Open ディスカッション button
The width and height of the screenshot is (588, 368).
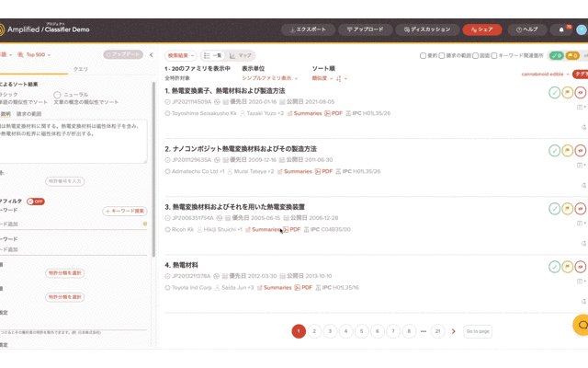427,29
